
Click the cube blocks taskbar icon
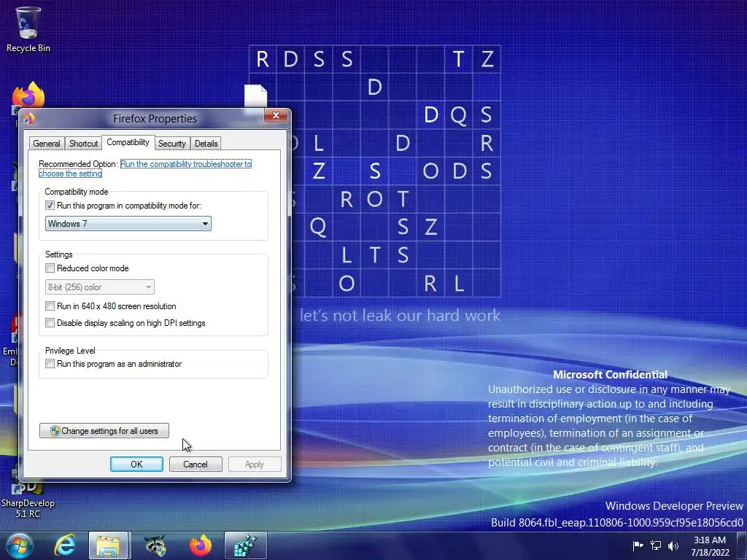pyautogui.click(x=245, y=545)
